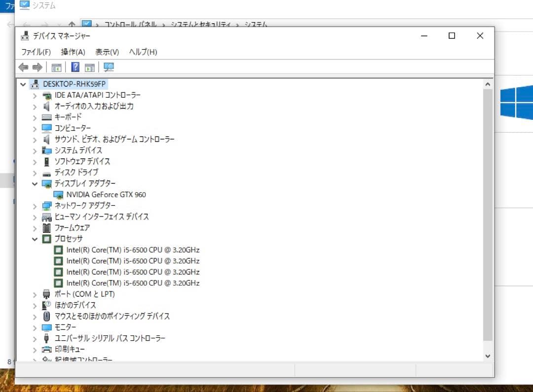533x392 pixels.
Task: Select the firmware chip icon
Action: pos(46,228)
